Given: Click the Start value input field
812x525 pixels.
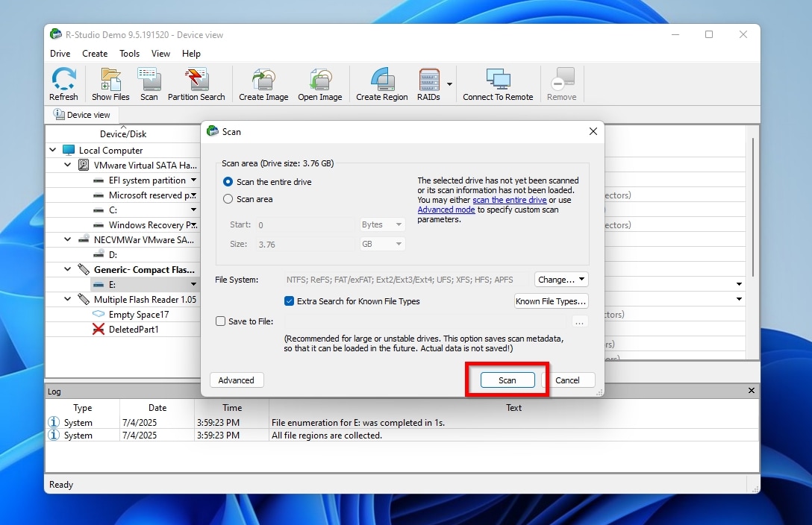Looking at the screenshot, I should pos(305,224).
